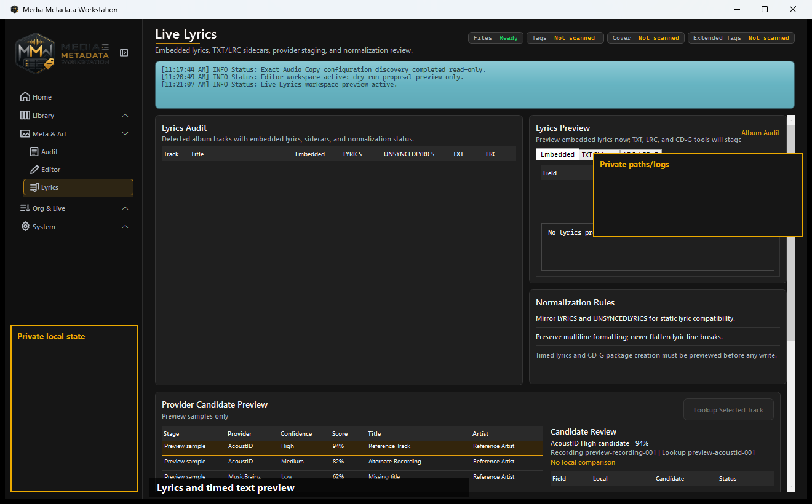Click inside the status log message box

click(x=474, y=85)
